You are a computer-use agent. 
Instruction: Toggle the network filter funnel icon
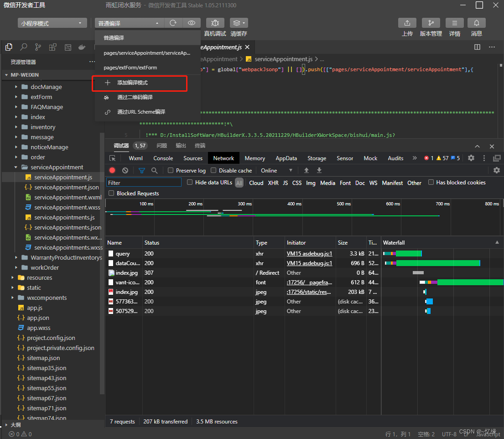142,171
